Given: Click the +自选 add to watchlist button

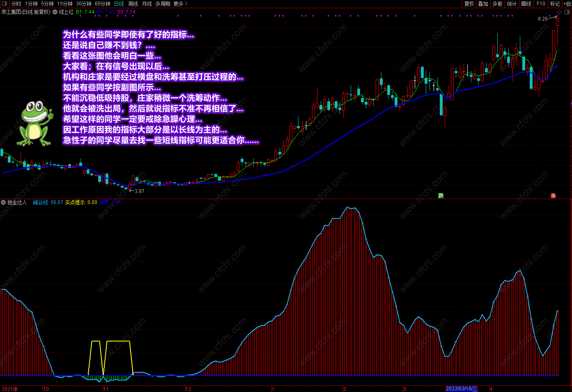Looking at the screenshot, I should [567, 4].
